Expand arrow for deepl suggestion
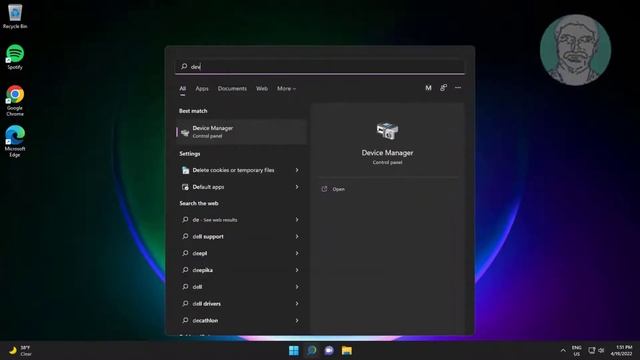 297,253
